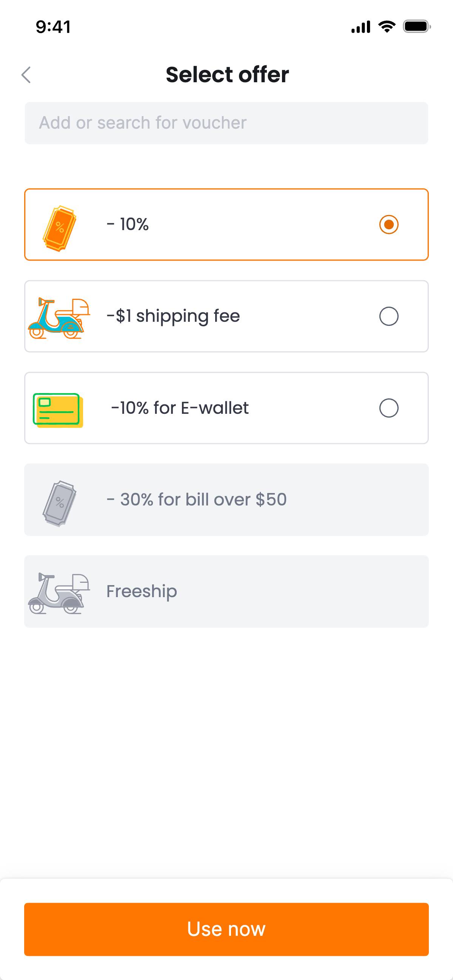Tap the Freeship offer label
Viewport: 453px width, 980px height.
(142, 591)
